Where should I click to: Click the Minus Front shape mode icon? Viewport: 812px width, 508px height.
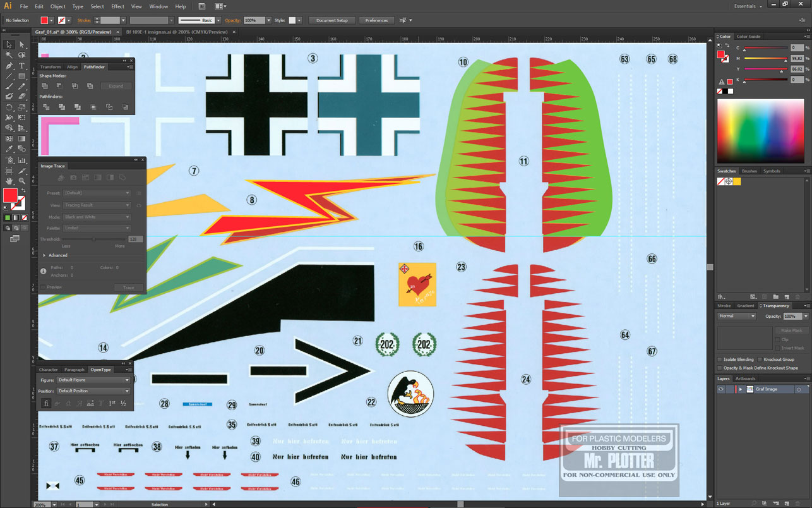click(59, 86)
